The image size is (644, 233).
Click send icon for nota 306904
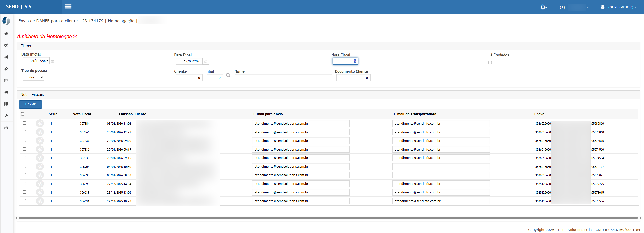click(40, 167)
